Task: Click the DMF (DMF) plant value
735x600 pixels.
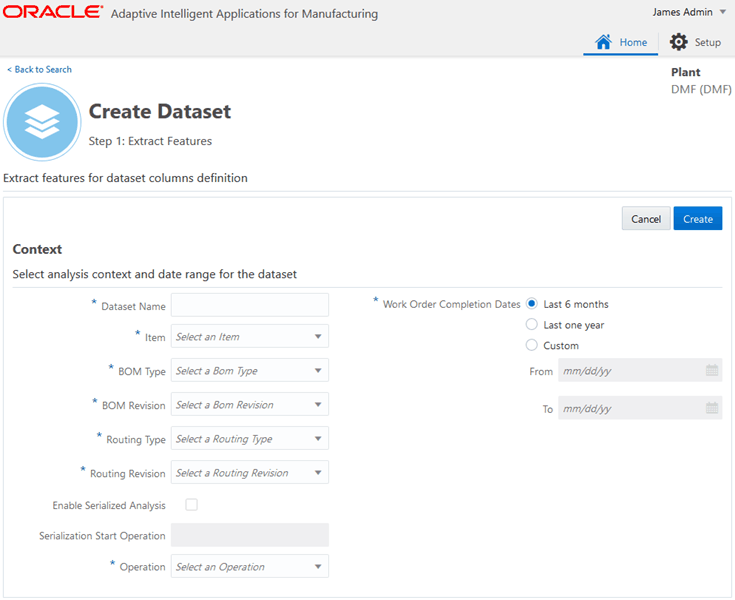Action: [701, 89]
